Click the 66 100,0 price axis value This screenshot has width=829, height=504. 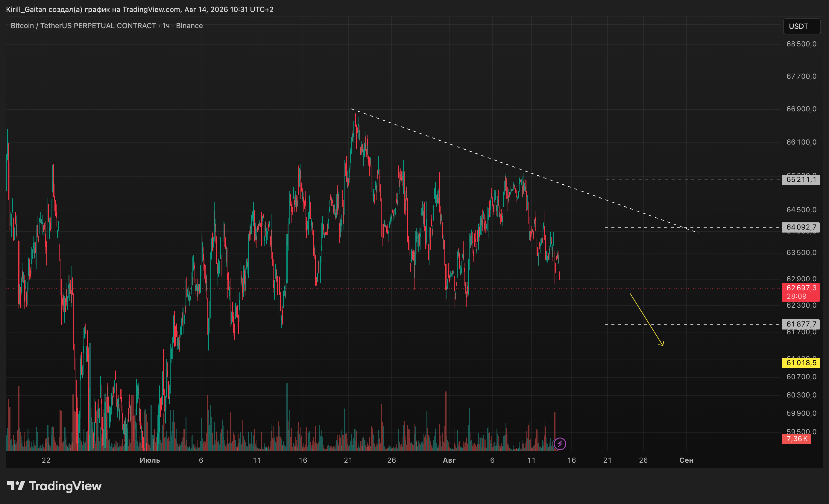tap(801, 142)
